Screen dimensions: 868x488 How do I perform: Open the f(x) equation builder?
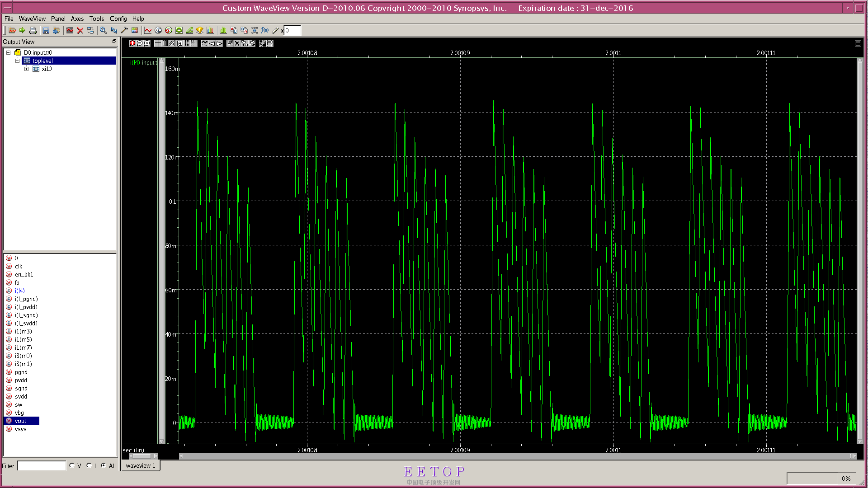(265, 30)
